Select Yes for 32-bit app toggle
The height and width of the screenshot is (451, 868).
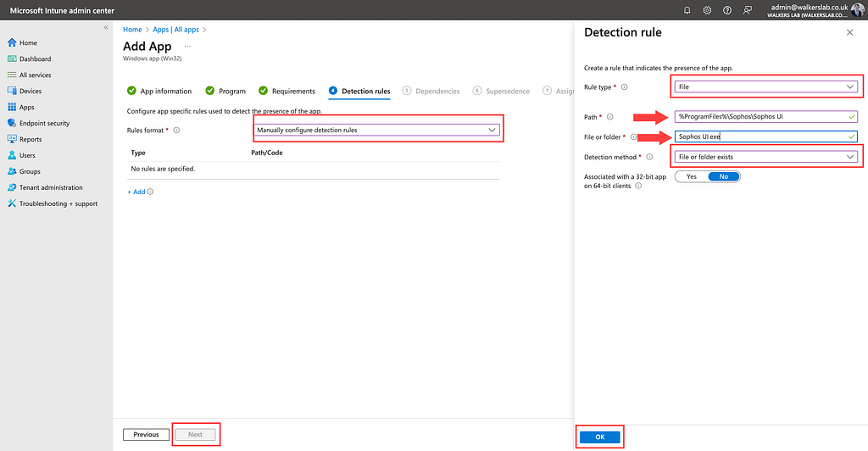coord(691,176)
